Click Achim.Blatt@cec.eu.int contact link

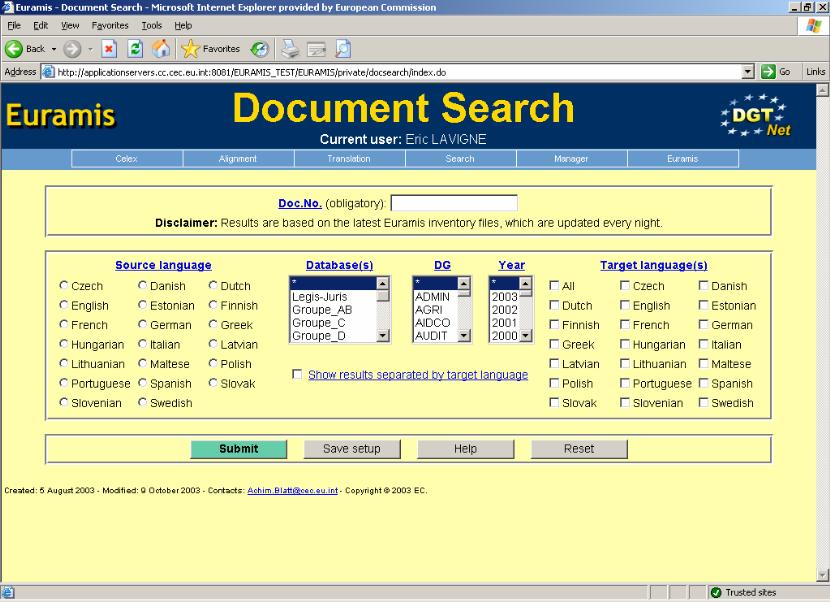click(x=292, y=490)
